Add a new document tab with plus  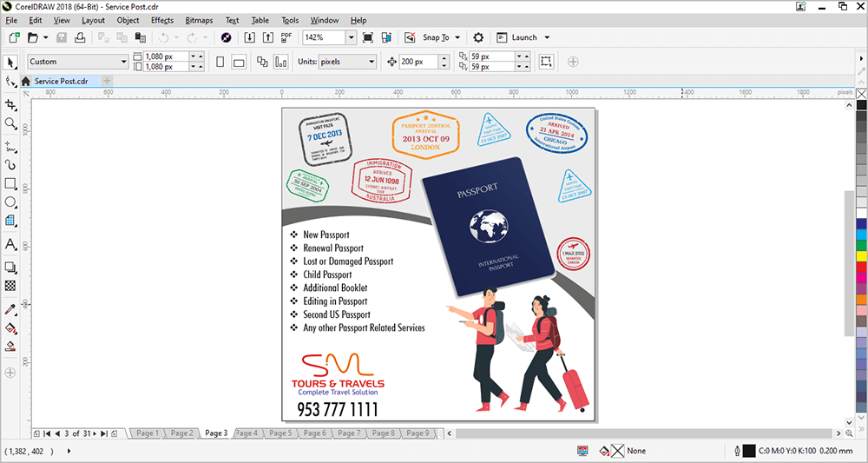click(108, 81)
